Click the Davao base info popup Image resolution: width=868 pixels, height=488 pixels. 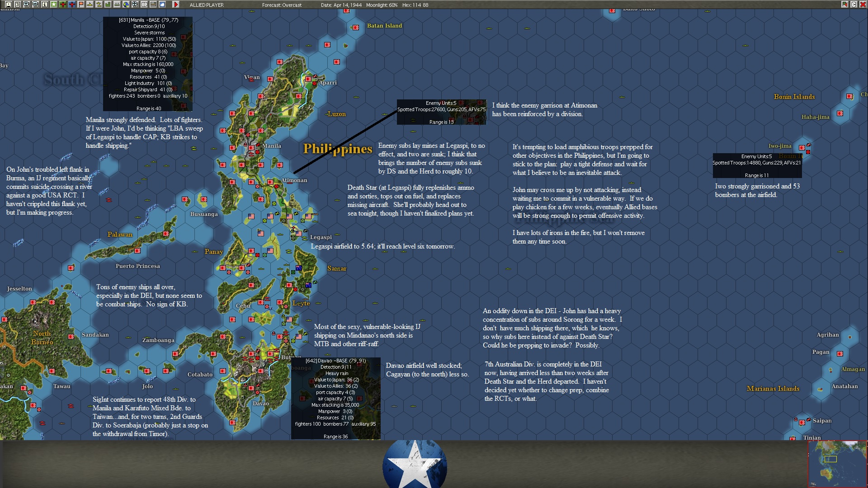click(x=335, y=398)
